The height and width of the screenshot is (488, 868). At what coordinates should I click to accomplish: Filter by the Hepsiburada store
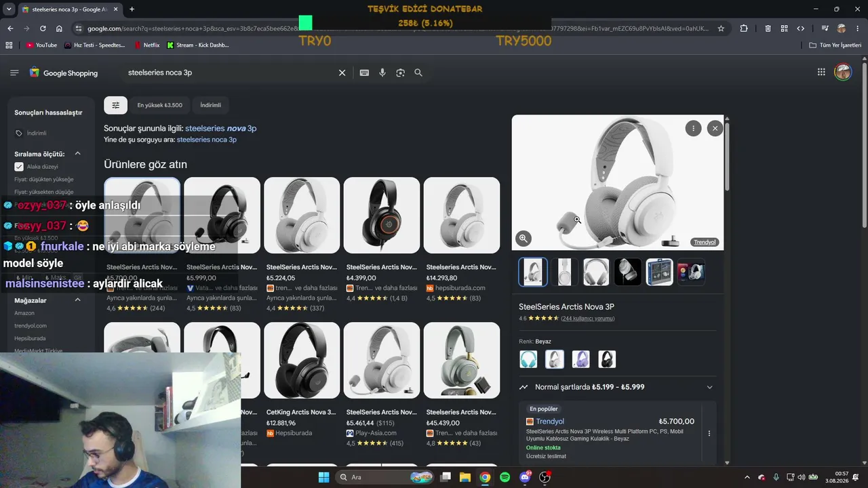[x=30, y=338]
